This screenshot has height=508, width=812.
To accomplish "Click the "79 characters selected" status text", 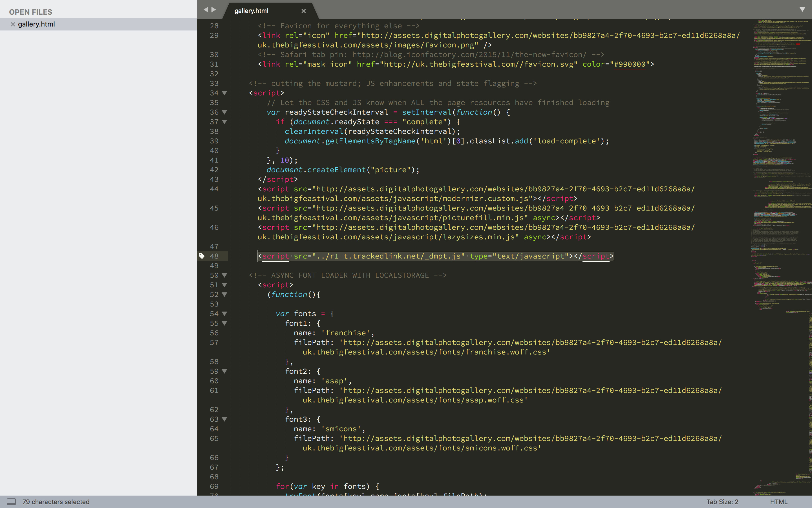I will pyautogui.click(x=56, y=502).
